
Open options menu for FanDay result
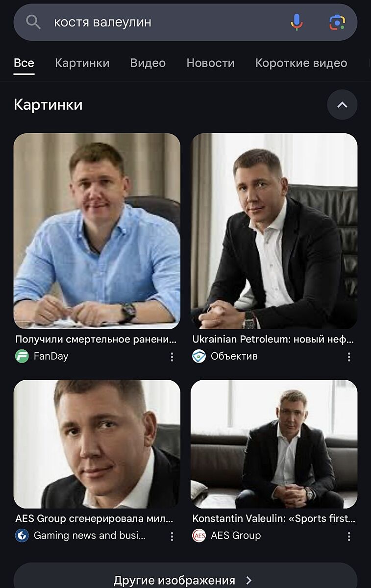click(x=172, y=357)
